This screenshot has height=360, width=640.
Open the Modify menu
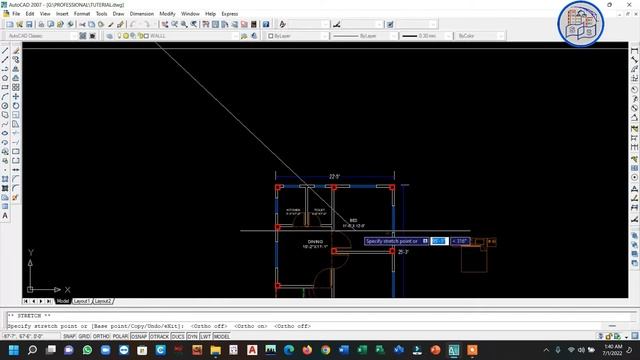tap(167, 13)
